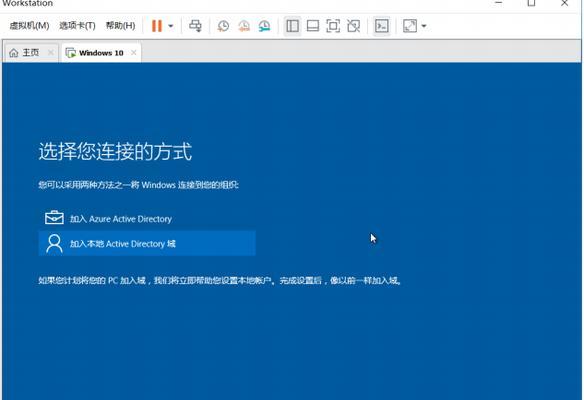Open the 帮助(H) menu

pos(120,26)
